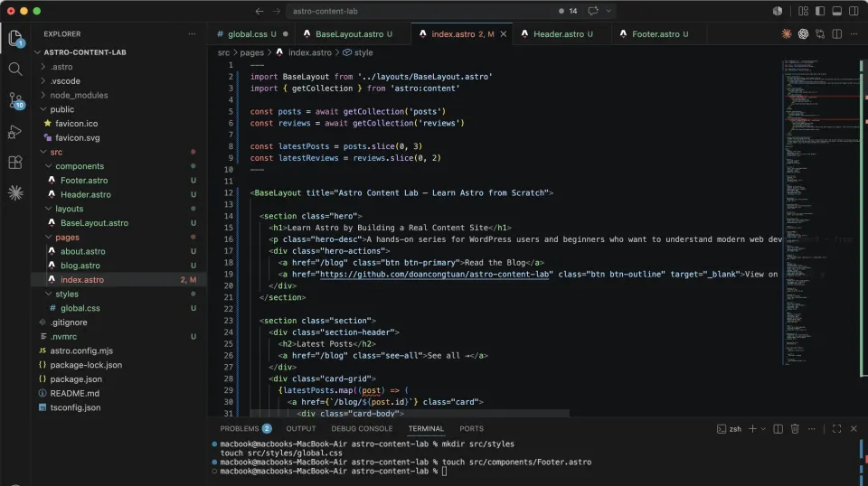Go back with the left arrow in title bar
Image resolution: width=868 pixels, height=486 pixels.
(x=259, y=11)
